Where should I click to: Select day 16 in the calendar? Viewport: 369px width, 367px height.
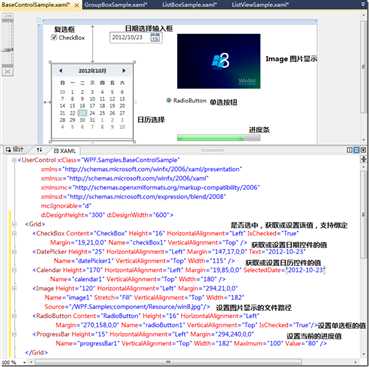(x=82, y=106)
